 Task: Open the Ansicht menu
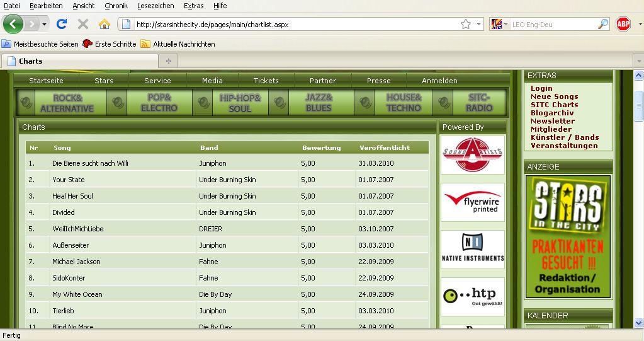83,6
